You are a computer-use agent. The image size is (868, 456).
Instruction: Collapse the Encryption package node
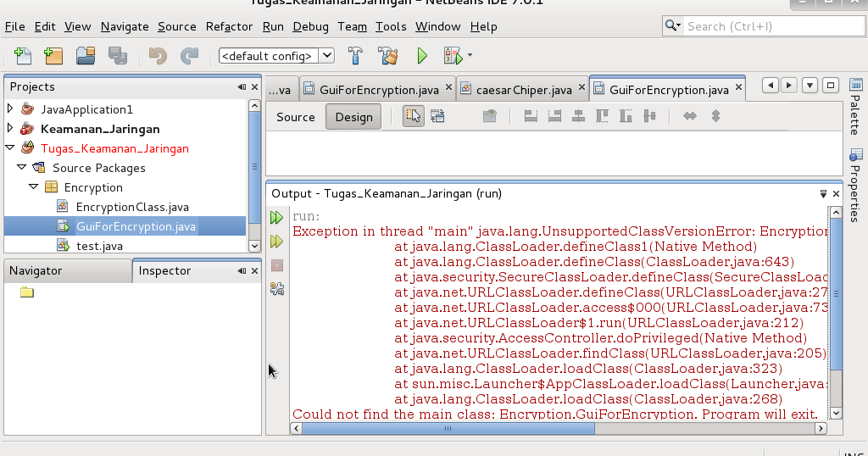tap(33, 186)
